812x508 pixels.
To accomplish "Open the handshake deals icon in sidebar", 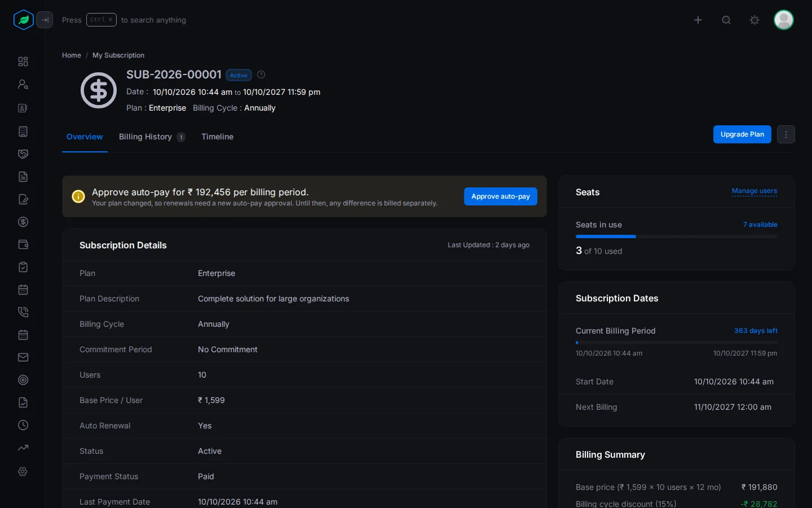I will pos(23,154).
